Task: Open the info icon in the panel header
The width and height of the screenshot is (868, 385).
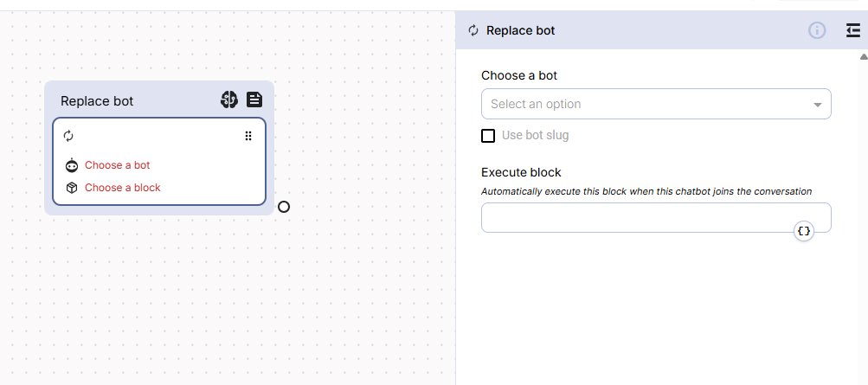Action: (817, 30)
